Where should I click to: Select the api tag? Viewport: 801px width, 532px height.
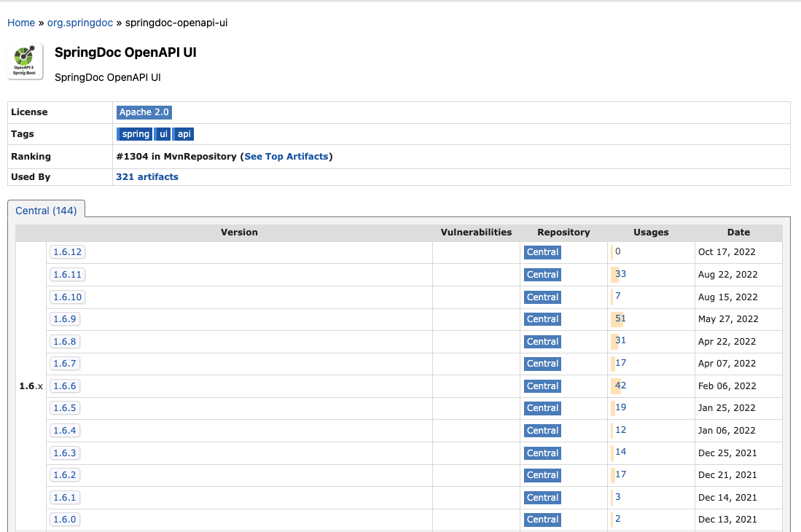184,134
